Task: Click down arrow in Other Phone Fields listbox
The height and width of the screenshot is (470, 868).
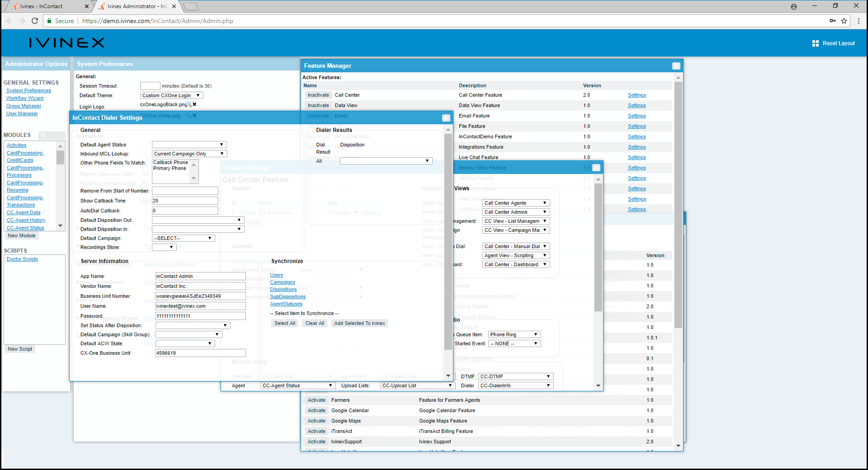Action: (194, 179)
